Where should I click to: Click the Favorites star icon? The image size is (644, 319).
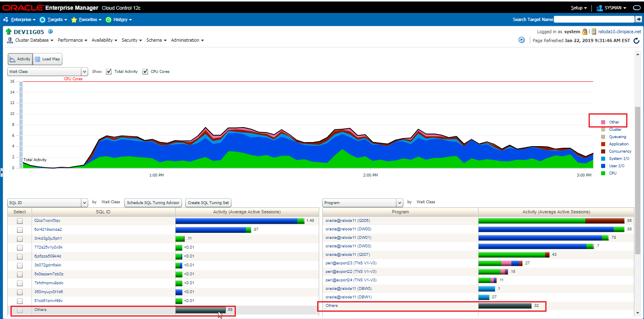pyautogui.click(x=74, y=19)
